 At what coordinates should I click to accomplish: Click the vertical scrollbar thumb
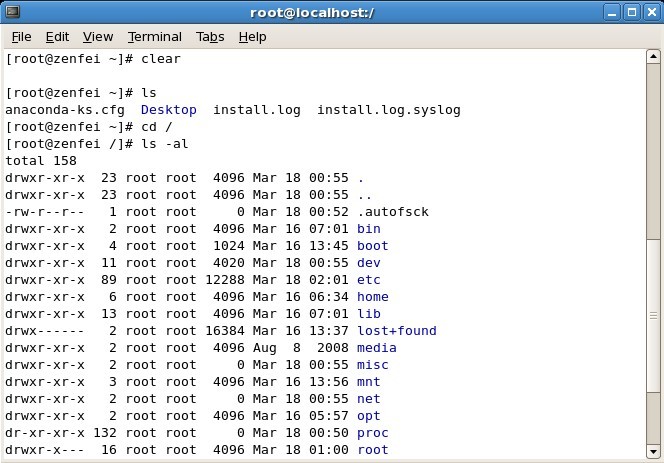click(x=653, y=315)
